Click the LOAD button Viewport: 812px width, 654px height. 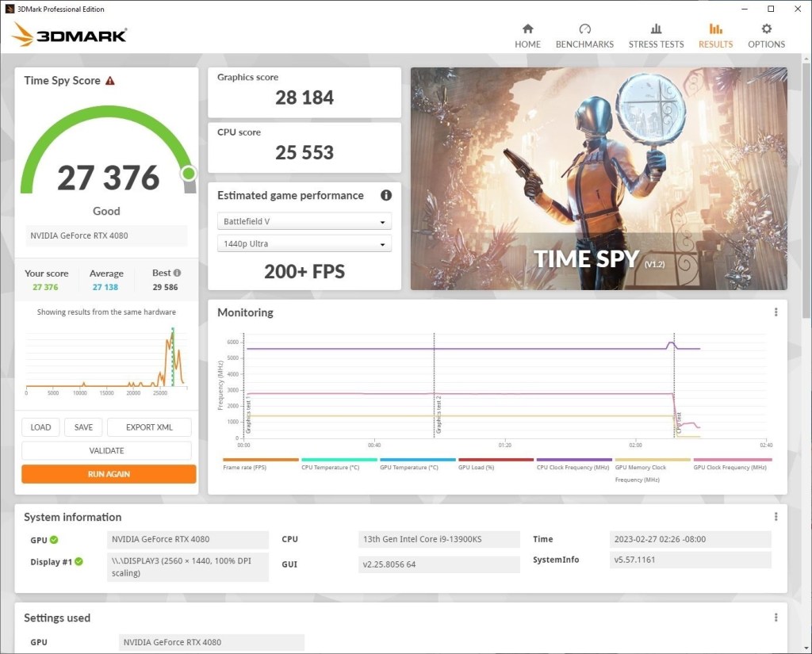[40, 427]
